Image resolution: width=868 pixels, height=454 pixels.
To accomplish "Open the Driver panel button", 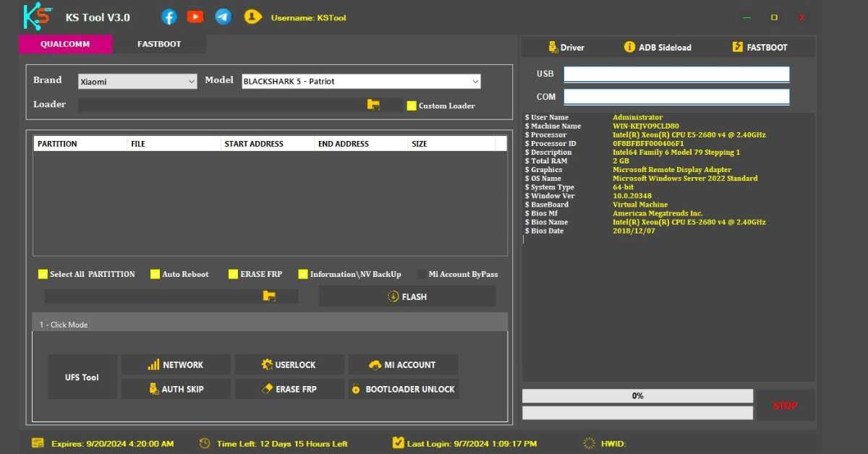I will click(x=566, y=47).
